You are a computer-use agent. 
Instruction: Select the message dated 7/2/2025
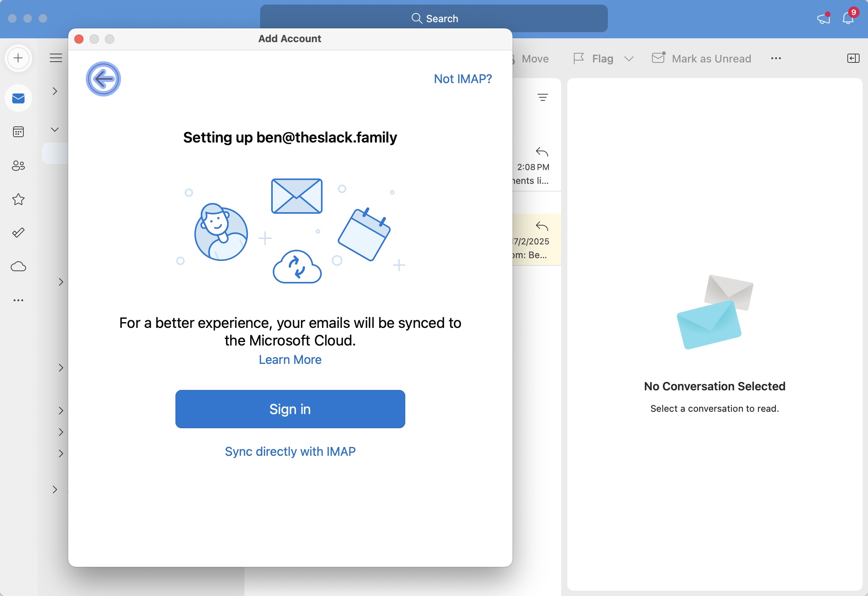tap(537, 240)
